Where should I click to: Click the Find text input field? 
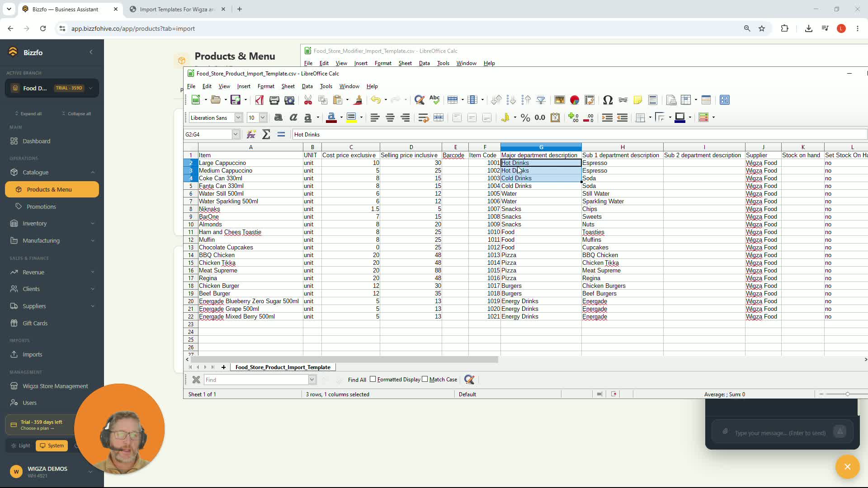pos(256,380)
